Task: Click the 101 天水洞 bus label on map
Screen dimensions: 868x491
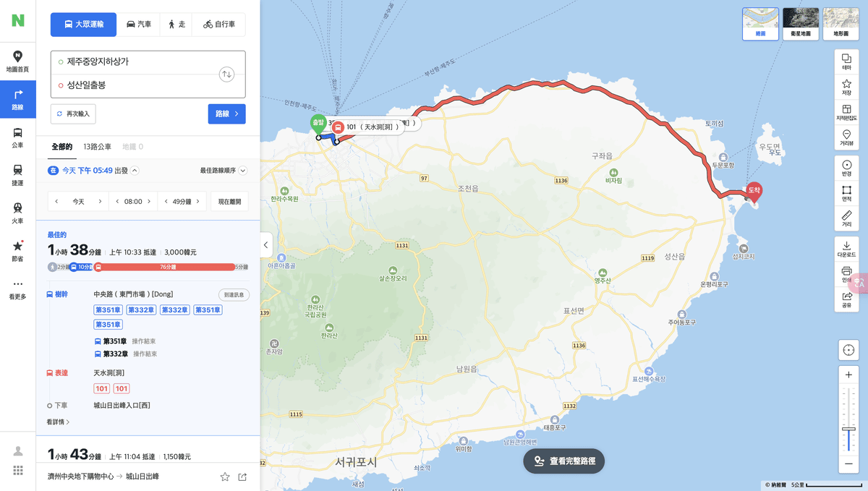Action: tap(367, 127)
